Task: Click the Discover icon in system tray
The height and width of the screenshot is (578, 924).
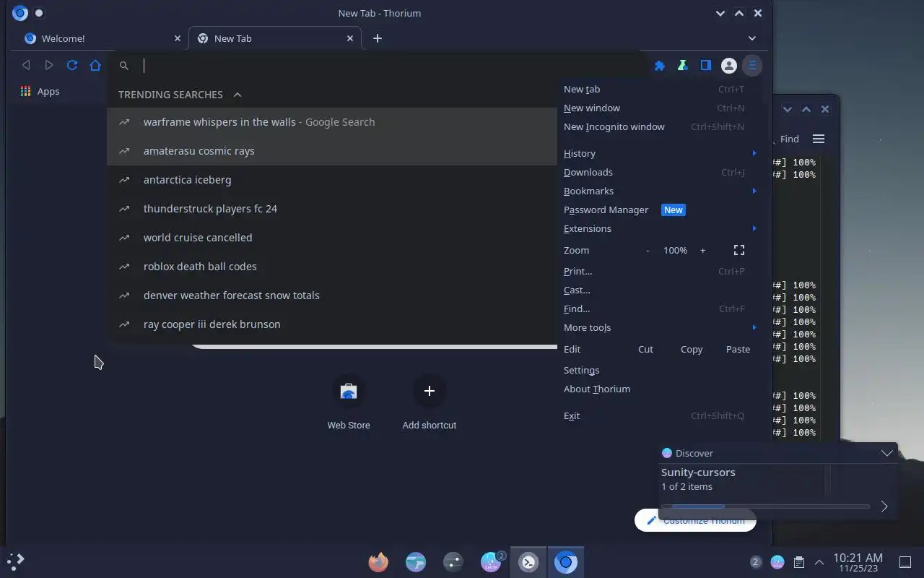Action: point(777,561)
